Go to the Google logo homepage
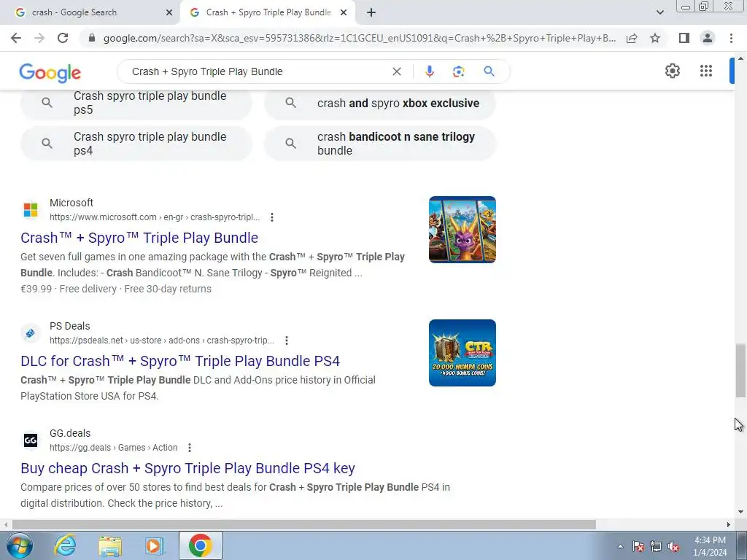The image size is (747, 560). pos(50,72)
